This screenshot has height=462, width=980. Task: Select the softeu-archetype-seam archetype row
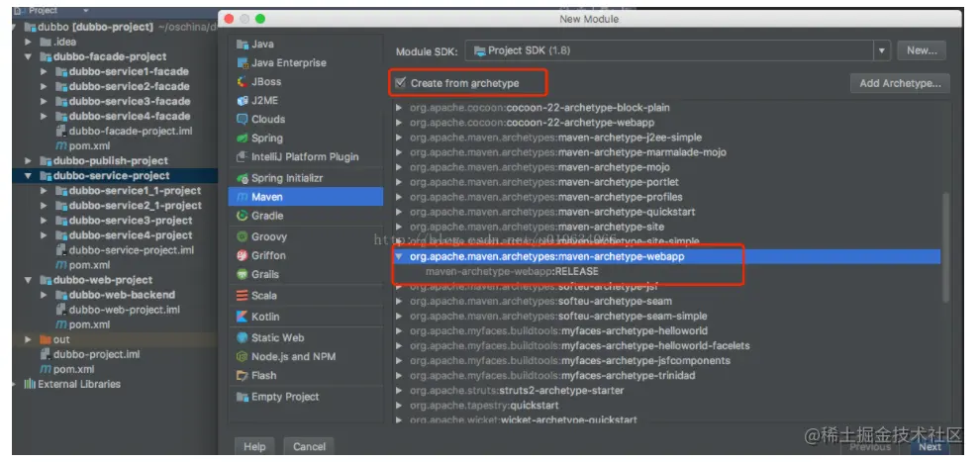(x=666, y=301)
